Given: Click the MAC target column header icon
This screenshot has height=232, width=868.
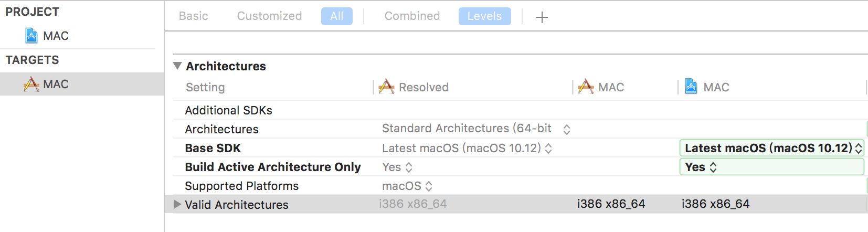Looking at the screenshot, I should (586, 87).
